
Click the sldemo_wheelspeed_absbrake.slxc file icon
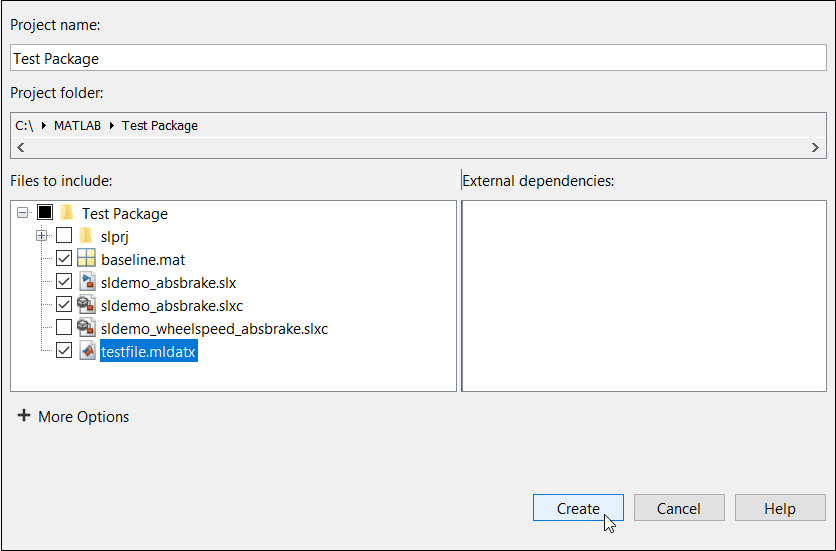(x=86, y=328)
